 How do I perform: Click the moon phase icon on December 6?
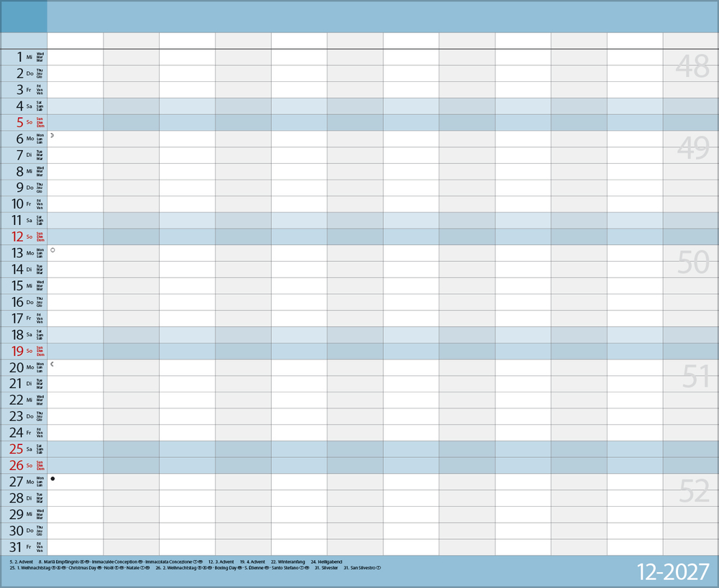pos(52,135)
